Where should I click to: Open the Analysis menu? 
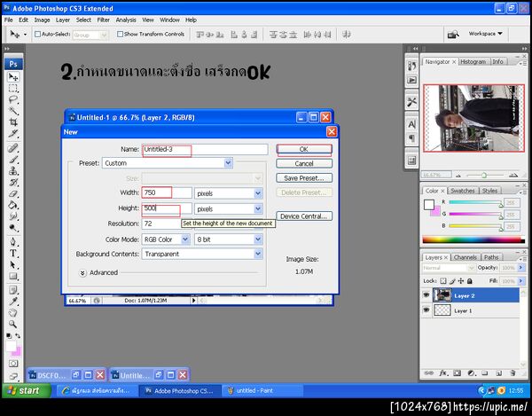[126, 20]
